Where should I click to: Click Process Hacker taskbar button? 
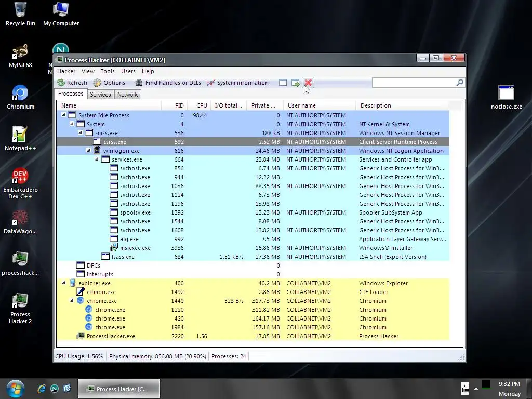119,389
